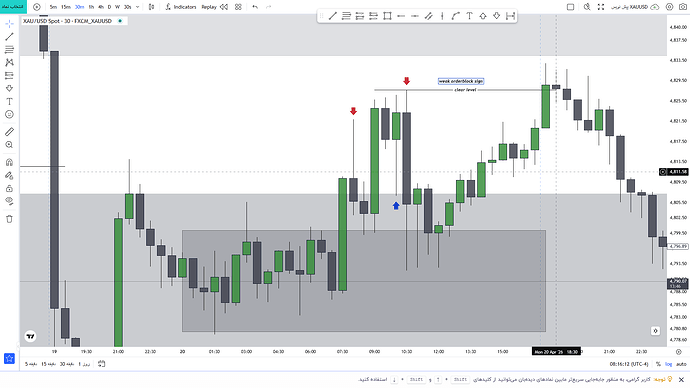Viewport: 690px width, 388px height.
Task: Select the Fib retracement tool in floating toolbar
Action: coord(346,16)
